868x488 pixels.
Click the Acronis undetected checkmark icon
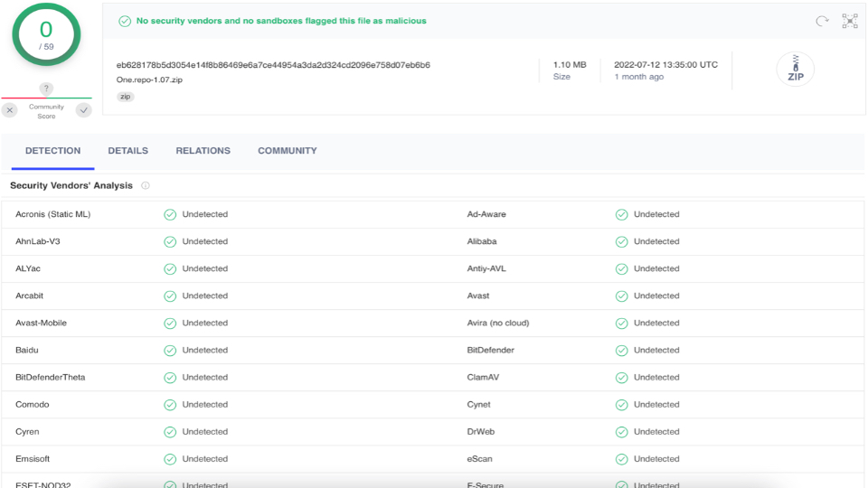tap(170, 215)
